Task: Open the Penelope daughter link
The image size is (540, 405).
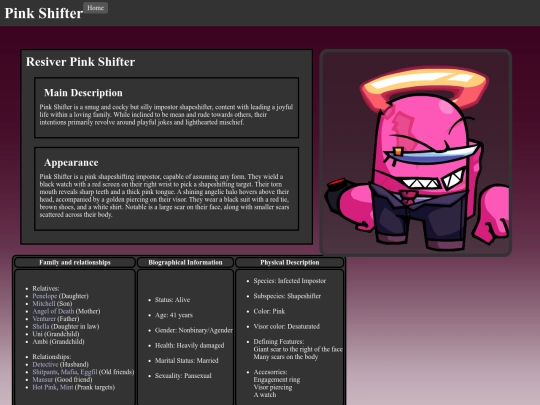Action: 45,296
